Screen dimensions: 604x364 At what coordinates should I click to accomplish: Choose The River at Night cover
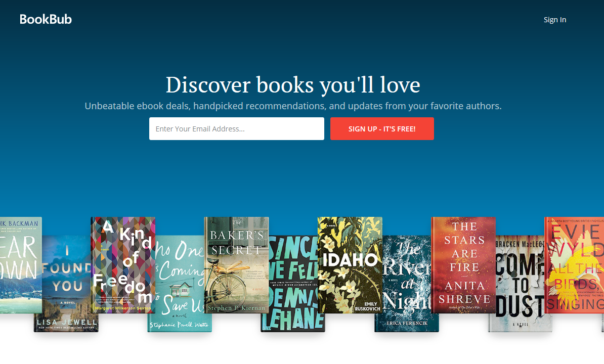pyautogui.click(x=406, y=284)
